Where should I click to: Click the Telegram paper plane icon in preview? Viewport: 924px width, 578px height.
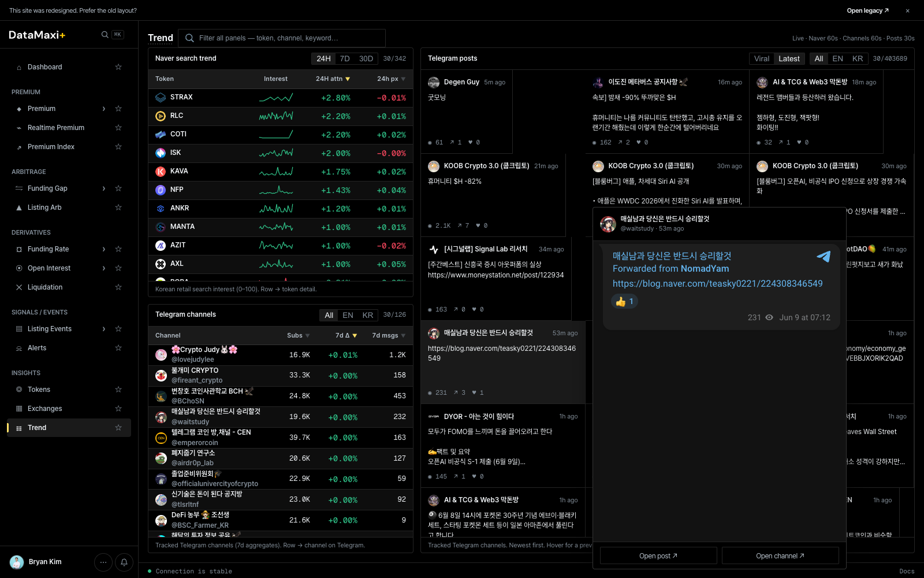point(824,256)
